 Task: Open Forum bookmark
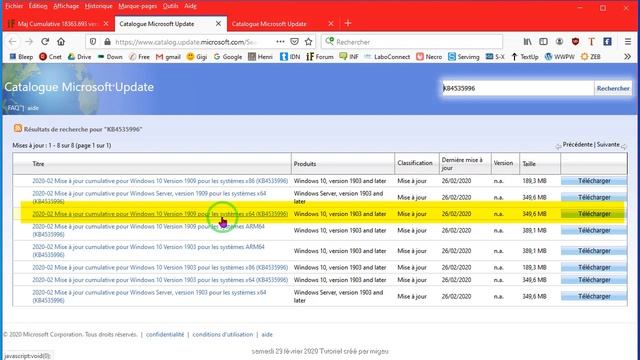320,57
